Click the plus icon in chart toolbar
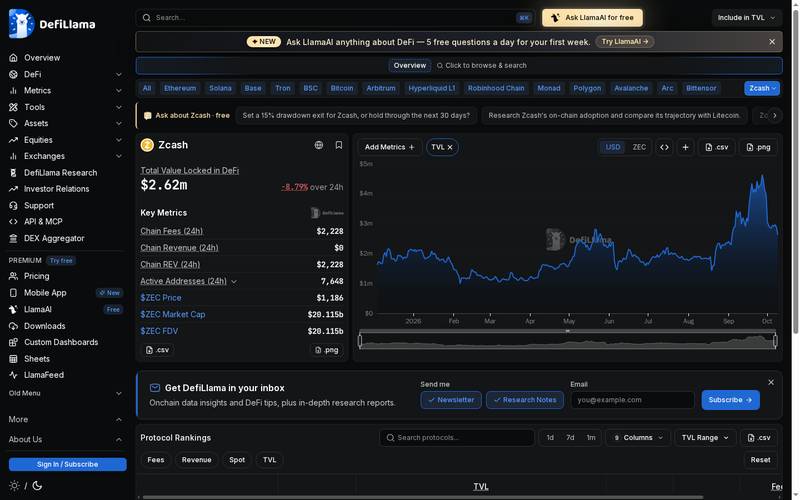The width and height of the screenshot is (800, 500). 685,147
